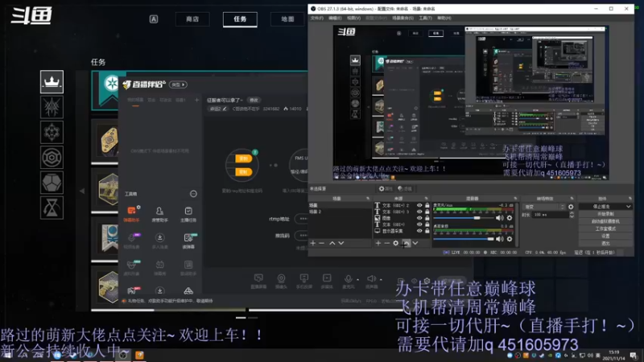The image size is (644, 362).
Task: Toggle visibility of 文本 (GDI+) 2 source
Action: [x=419, y=205]
